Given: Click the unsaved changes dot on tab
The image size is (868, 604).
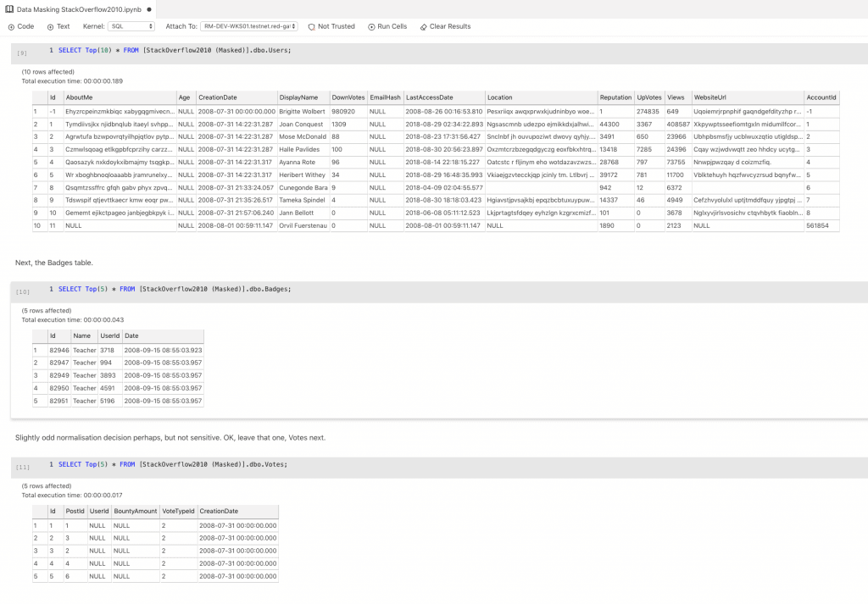Looking at the screenshot, I should pos(147,8).
